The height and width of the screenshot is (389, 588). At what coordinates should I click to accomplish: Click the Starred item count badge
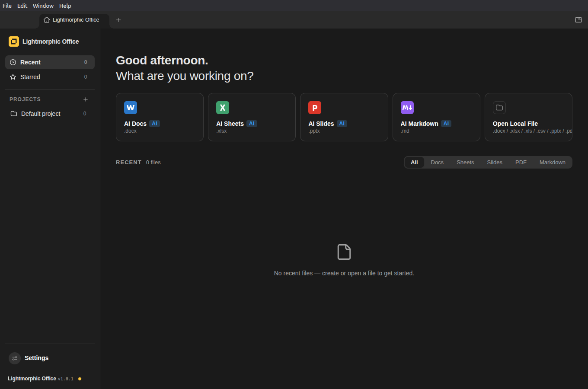[86, 77]
